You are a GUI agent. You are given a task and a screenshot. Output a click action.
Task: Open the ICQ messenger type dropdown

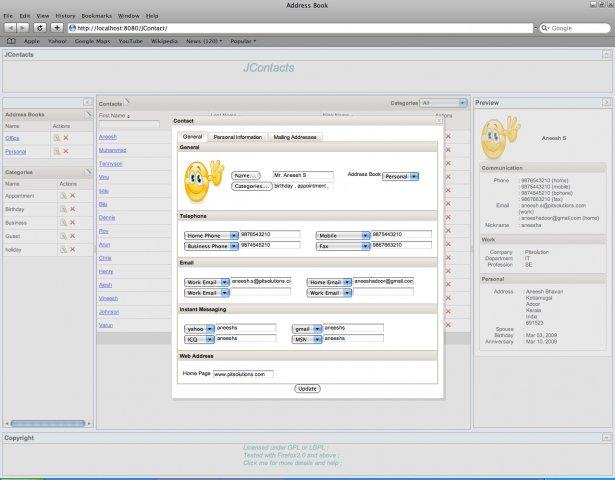pyautogui.click(x=199, y=339)
